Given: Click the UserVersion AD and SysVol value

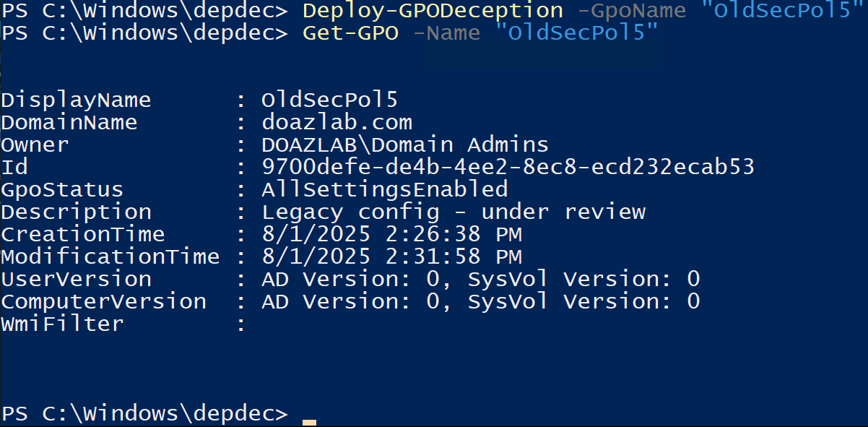Looking at the screenshot, I should coord(480,279).
